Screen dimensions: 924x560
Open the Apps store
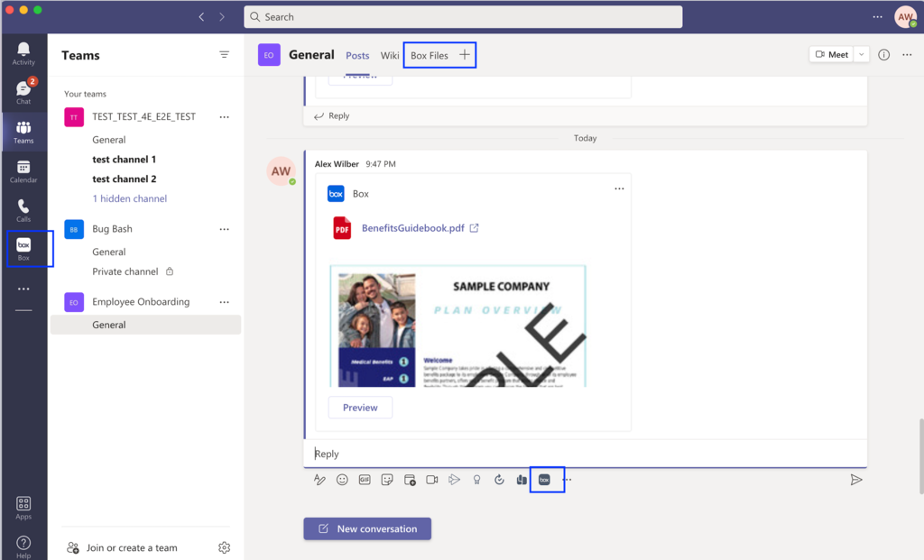click(23, 508)
